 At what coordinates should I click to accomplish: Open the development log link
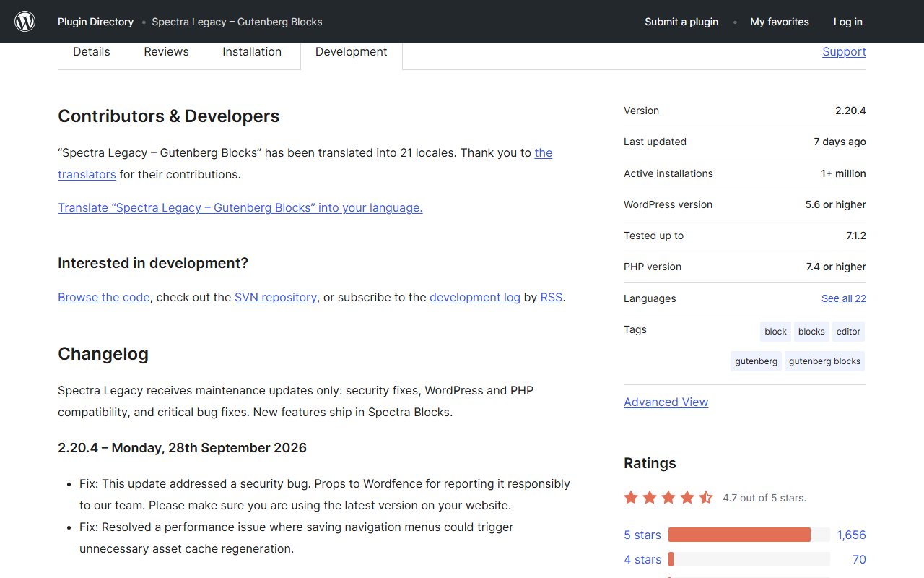[x=475, y=297]
